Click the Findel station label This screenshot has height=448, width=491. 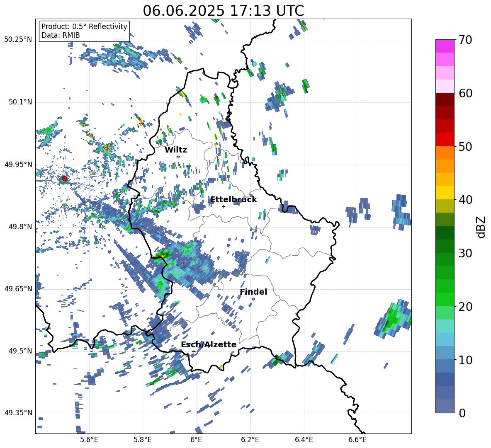[x=253, y=292]
